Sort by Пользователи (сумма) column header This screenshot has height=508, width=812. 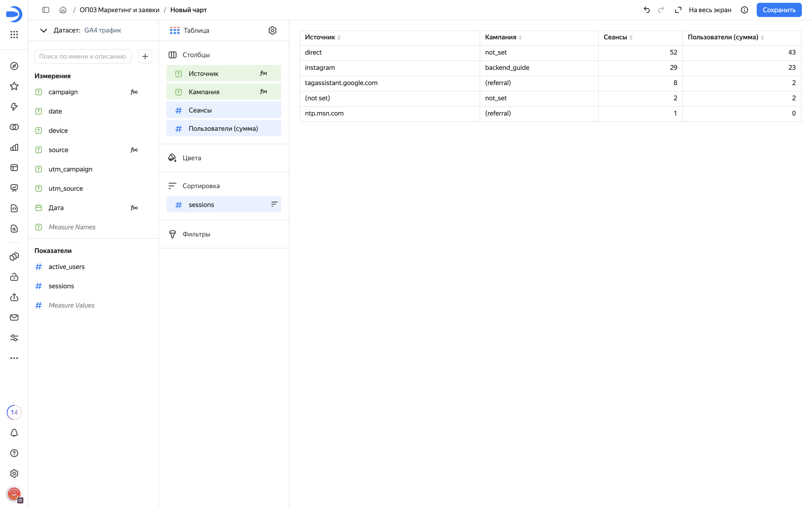pos(726,37)
